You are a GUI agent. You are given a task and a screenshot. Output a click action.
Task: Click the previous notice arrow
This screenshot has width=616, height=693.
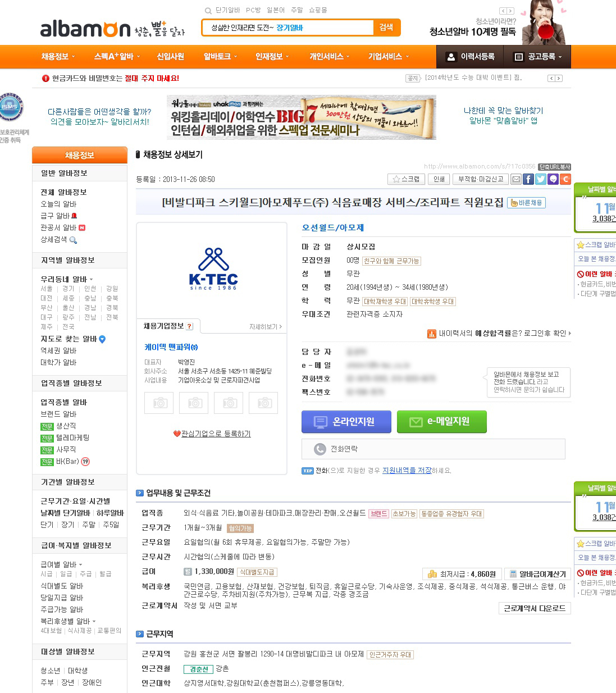551,79
